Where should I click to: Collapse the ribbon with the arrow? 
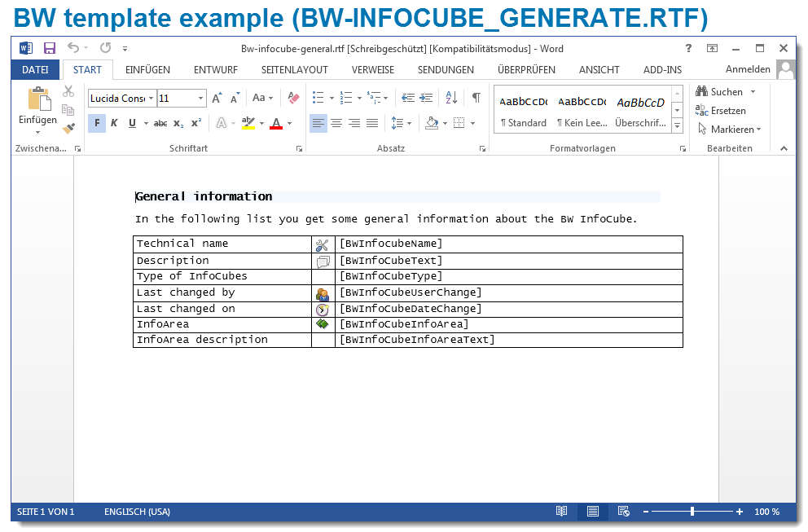click(784, 148)
